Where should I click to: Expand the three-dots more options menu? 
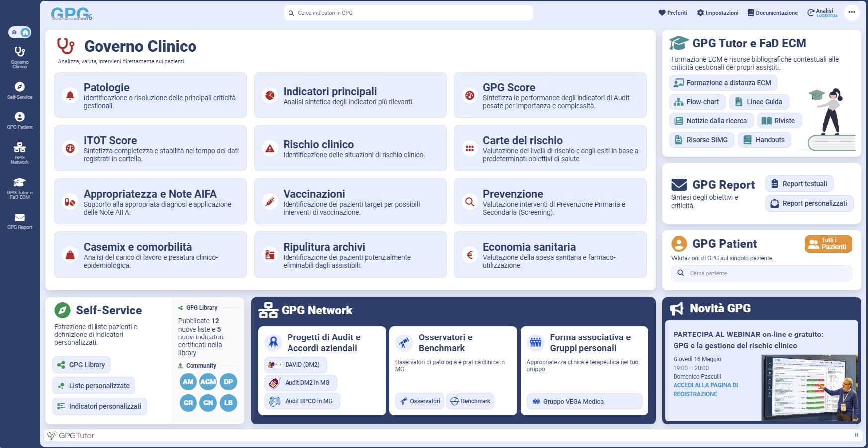point(852,13)
